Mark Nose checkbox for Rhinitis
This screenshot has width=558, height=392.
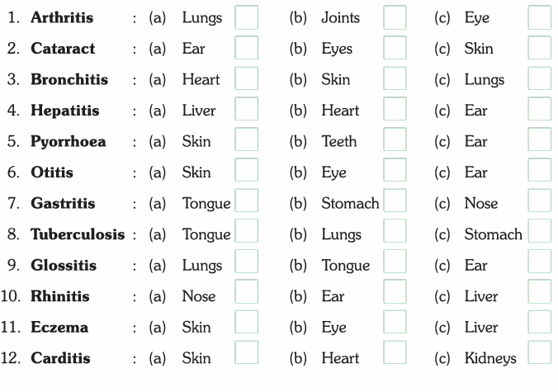(246, 294)
